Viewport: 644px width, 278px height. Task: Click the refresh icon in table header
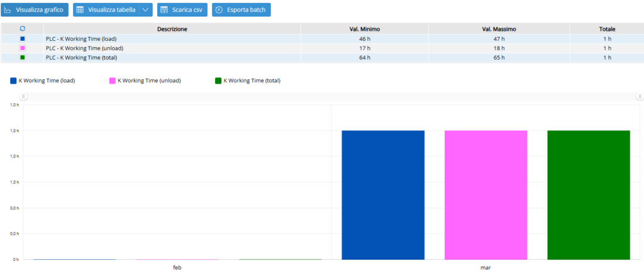coord(23,29)
